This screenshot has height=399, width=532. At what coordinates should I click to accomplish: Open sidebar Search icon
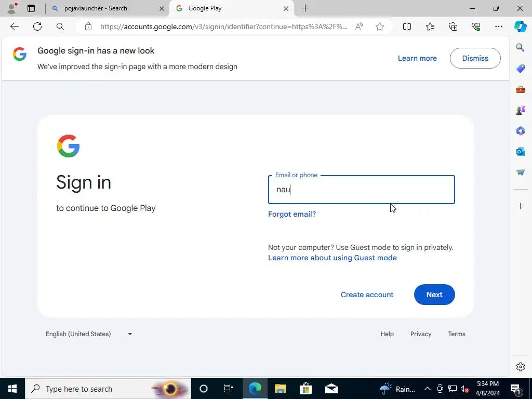[x=520, y=47]
